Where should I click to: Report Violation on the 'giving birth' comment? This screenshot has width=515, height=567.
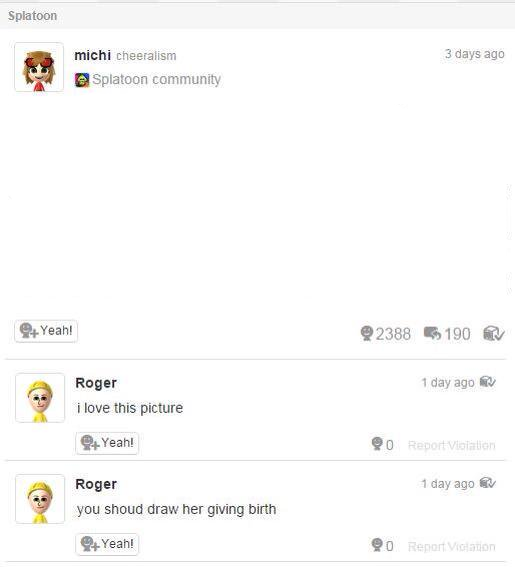(x=451, y=546)
